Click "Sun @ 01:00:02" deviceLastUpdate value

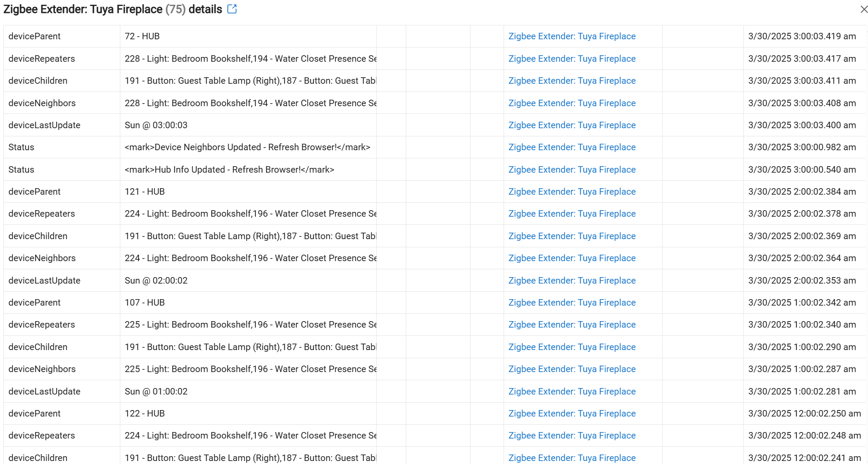coord(156,391)
